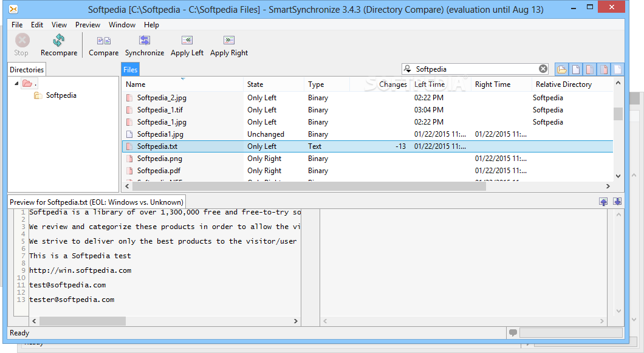
Task: Open the filter magnifier dropdown
Action: [407, 69]
